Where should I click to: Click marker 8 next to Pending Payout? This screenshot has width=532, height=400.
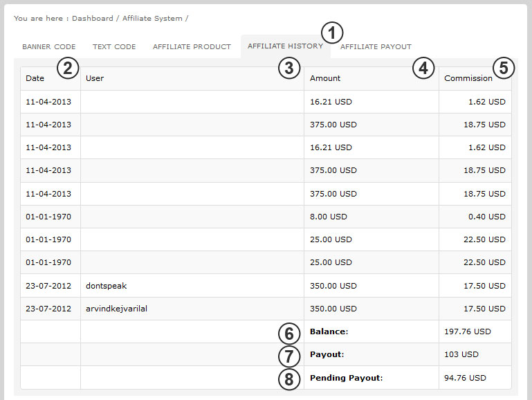click(289, 379)
